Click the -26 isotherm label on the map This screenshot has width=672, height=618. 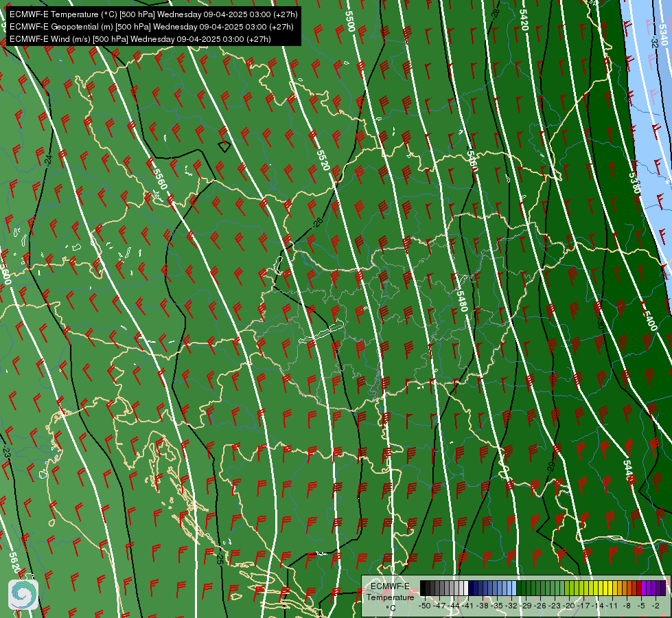pyautogui.click(x=318, y=222)
